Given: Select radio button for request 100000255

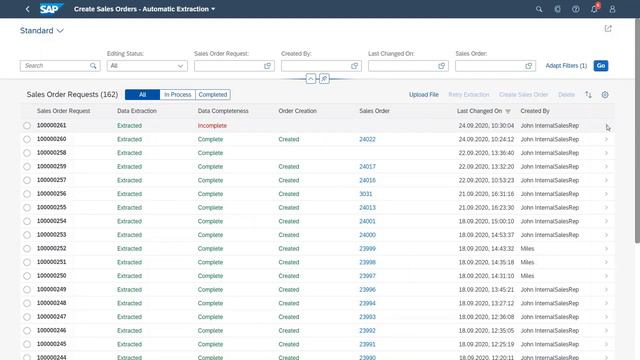Looking at the screenshot, I should [27, 208].
